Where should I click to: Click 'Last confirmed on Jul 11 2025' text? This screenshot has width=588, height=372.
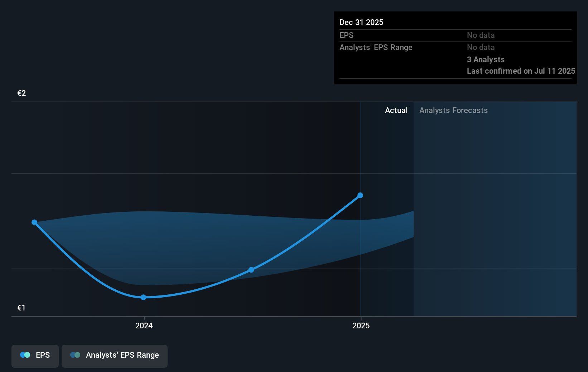tap(521, 71)
